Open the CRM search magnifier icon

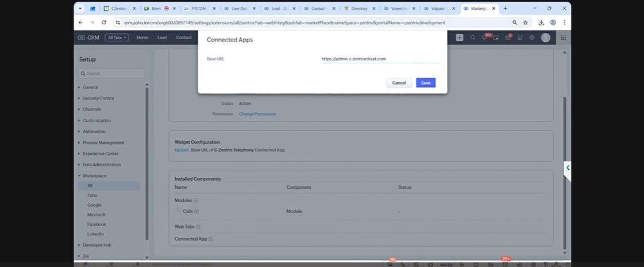click(473, 37)
